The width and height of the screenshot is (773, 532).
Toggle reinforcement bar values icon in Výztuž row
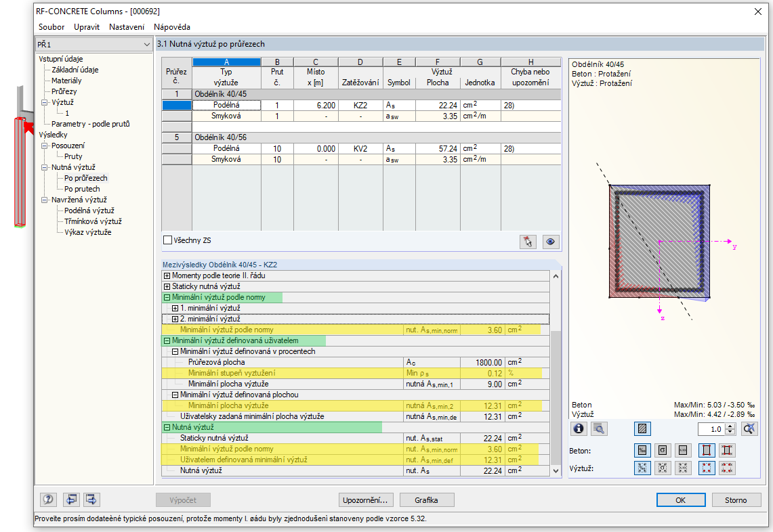pyautogui.click(x=727, y=468)
